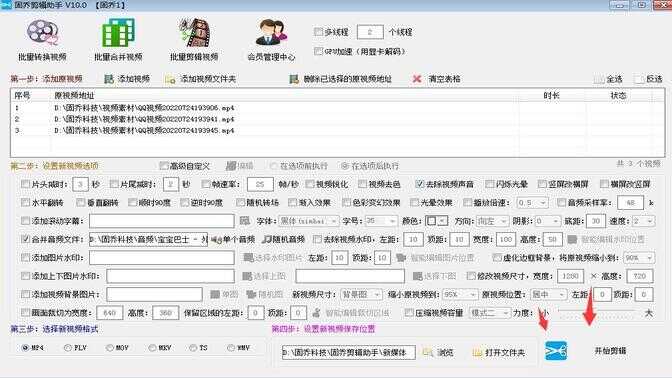672x378 pixels.
Task: Click 清空表格 button label
Action: pyautogui.click(x=444, y=79)
